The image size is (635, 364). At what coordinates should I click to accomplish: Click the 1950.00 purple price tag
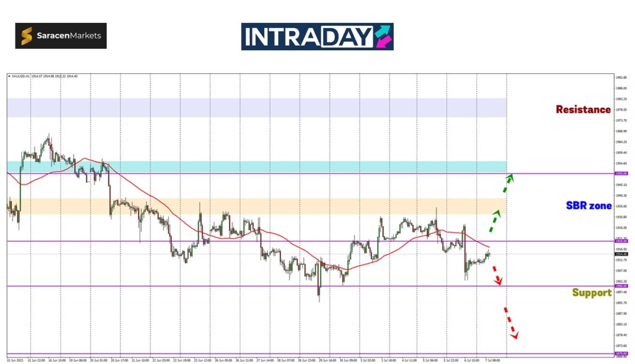coord(620,174)
